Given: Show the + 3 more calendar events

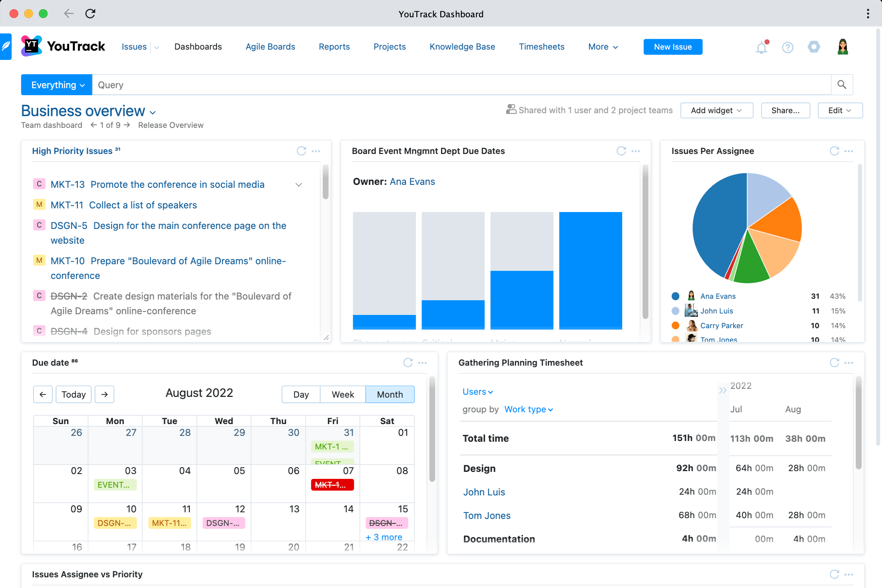Looking at the screenshot, I should (384, 537).
